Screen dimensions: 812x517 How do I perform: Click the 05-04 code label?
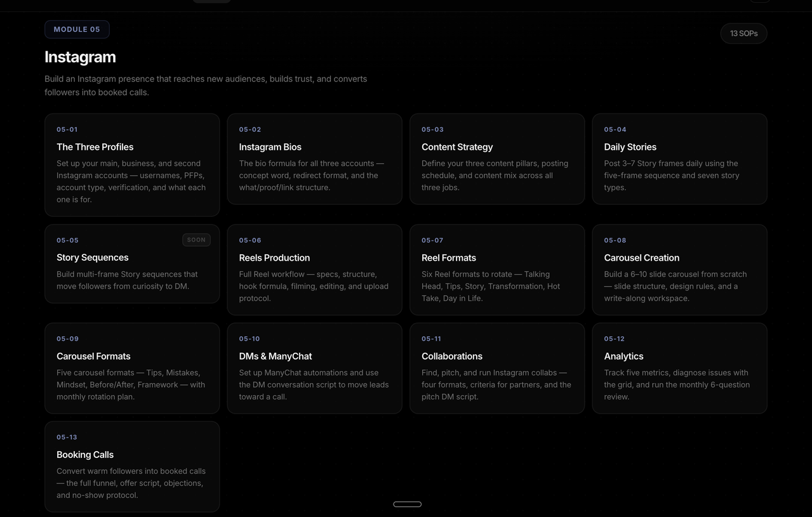[x=615, y=129]
